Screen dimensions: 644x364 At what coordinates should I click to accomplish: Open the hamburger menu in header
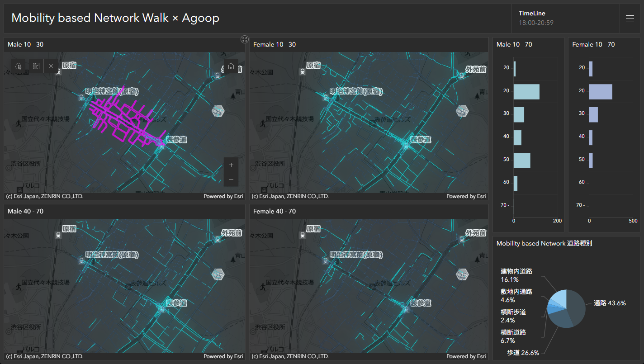point(630,19)
